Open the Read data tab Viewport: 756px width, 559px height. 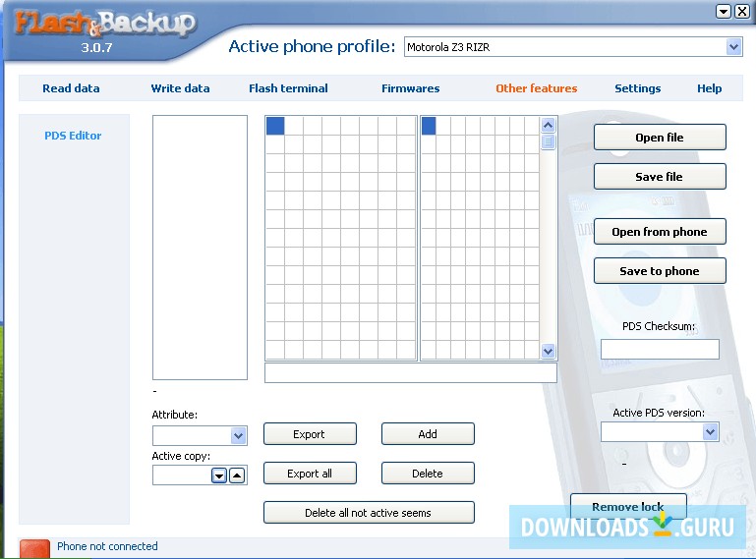[71, 88]
